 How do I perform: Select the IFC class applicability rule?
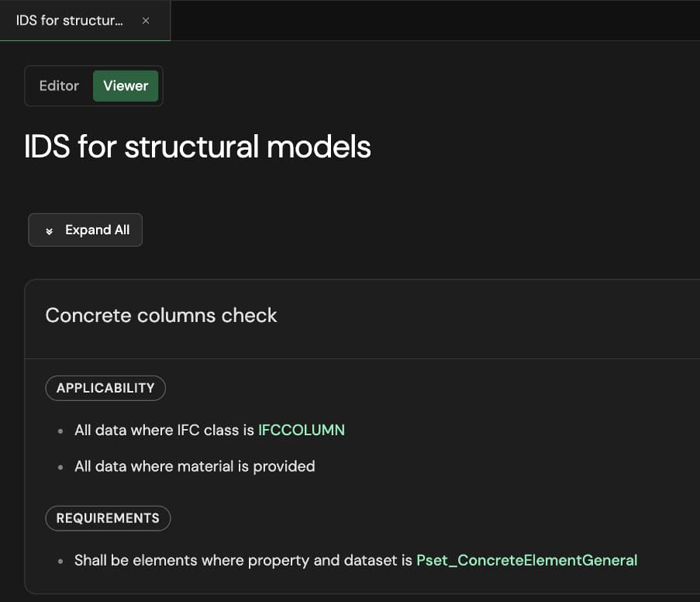(x=208, y=430)
